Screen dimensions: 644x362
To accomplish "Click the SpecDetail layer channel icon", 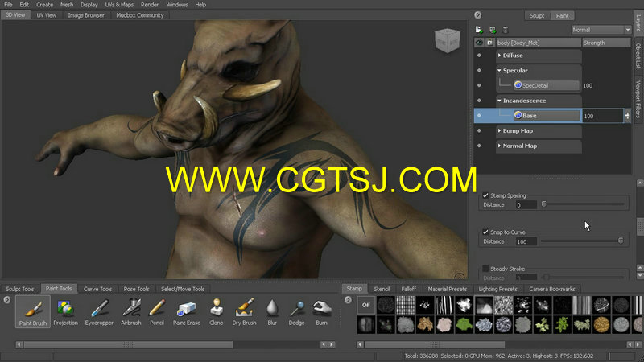I will pyautogui.click(x=518, y=85).
